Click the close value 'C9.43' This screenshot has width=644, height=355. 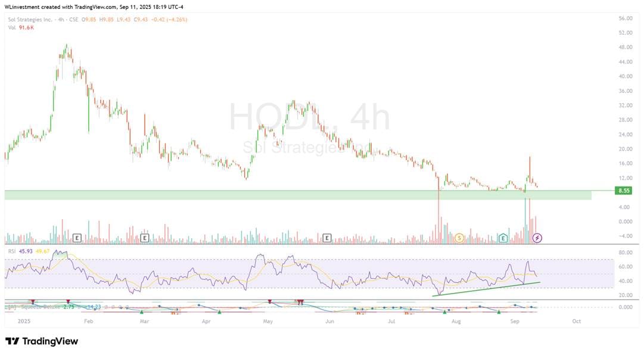141,19
